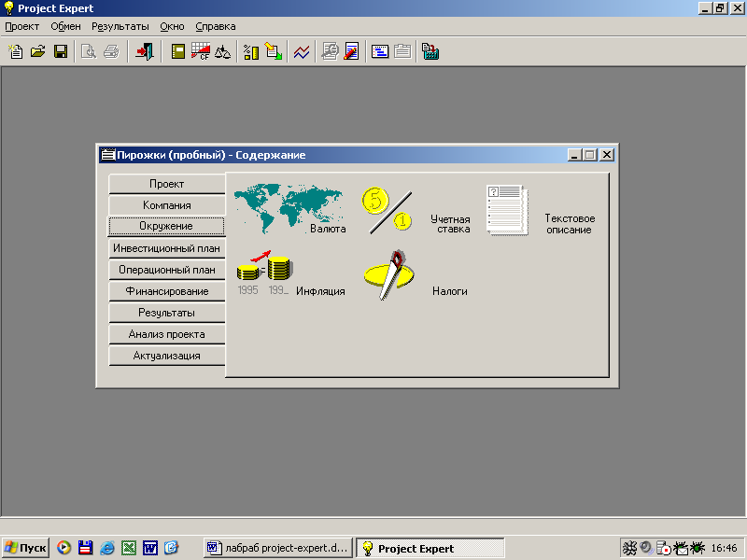Open the Инфляция coin stacks icon
The width and height of the screenshot is (747, 560).
click(265, 273)
